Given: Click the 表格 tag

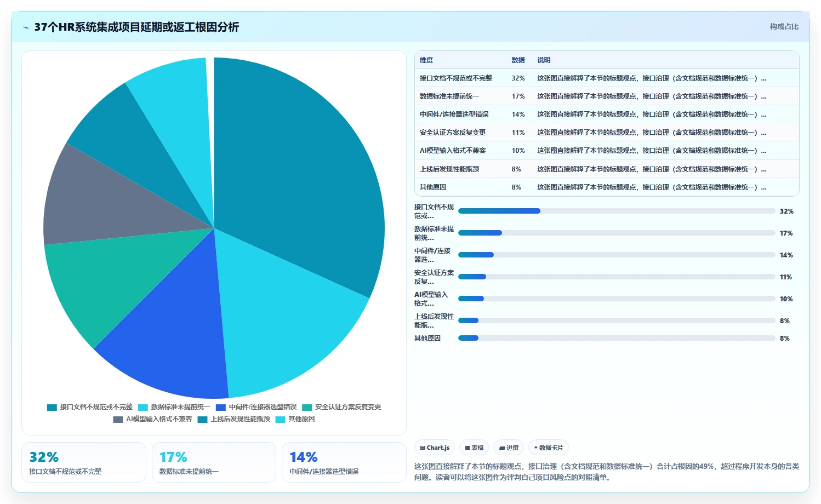Looking at the screenshot, I should pos(474,448).
